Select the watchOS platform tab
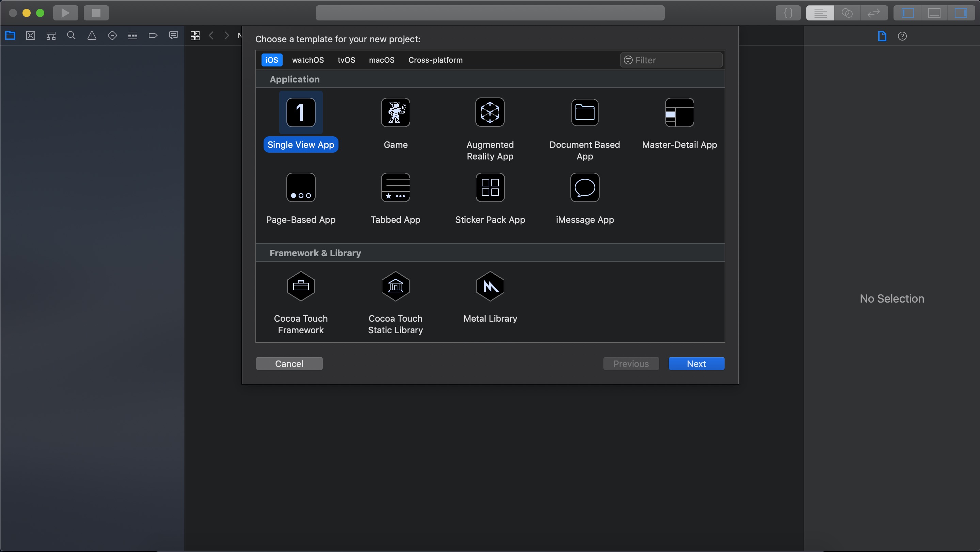Image resolution: width=980 pixels, height=552 pixels. coord(308,60)
